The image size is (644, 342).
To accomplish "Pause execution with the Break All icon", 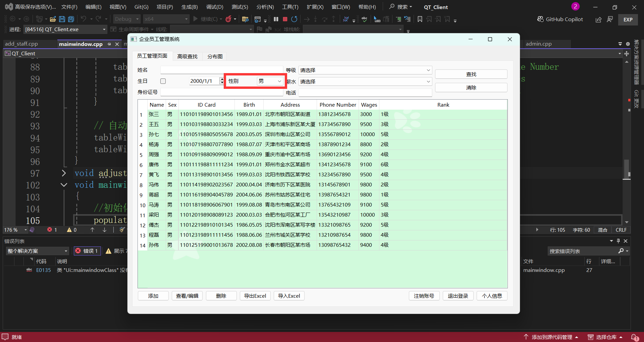I will tap(276, 19).
